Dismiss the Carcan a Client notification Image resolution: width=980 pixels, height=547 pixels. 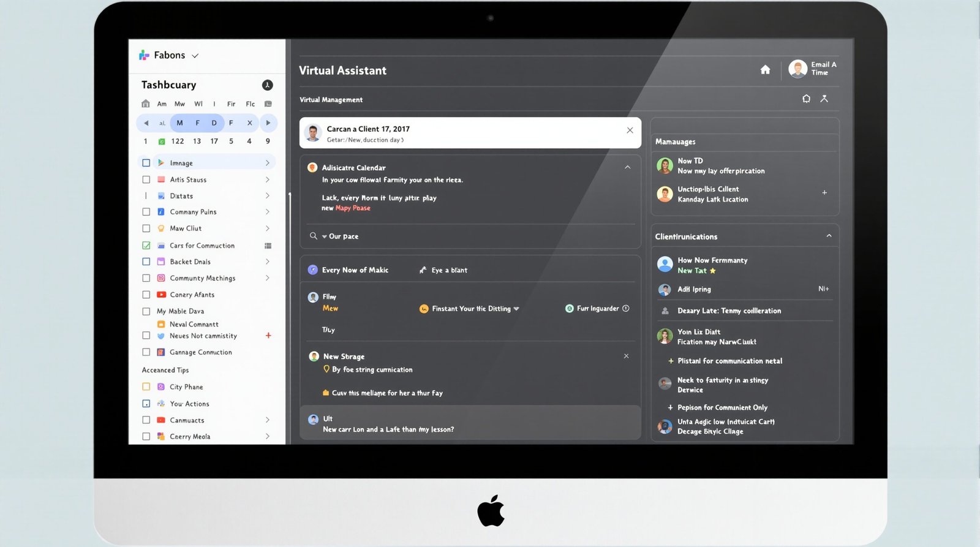[x=630, y=130]
